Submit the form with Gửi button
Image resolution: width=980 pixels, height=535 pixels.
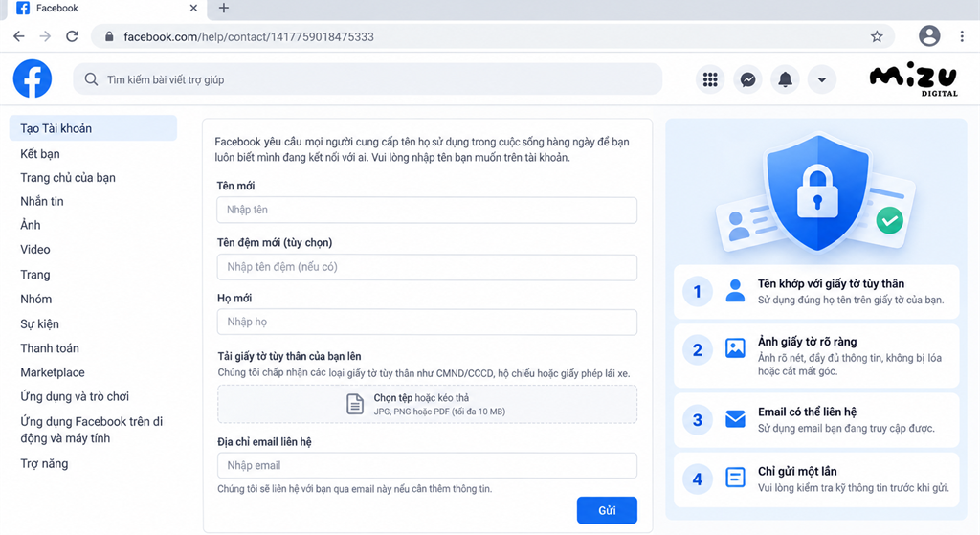(x=607, y=510)
